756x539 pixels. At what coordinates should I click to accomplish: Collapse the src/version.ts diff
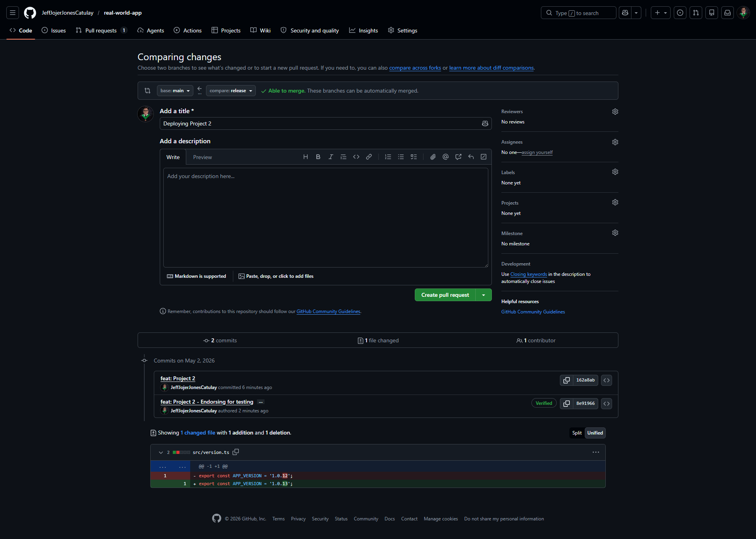coord(161,452)
